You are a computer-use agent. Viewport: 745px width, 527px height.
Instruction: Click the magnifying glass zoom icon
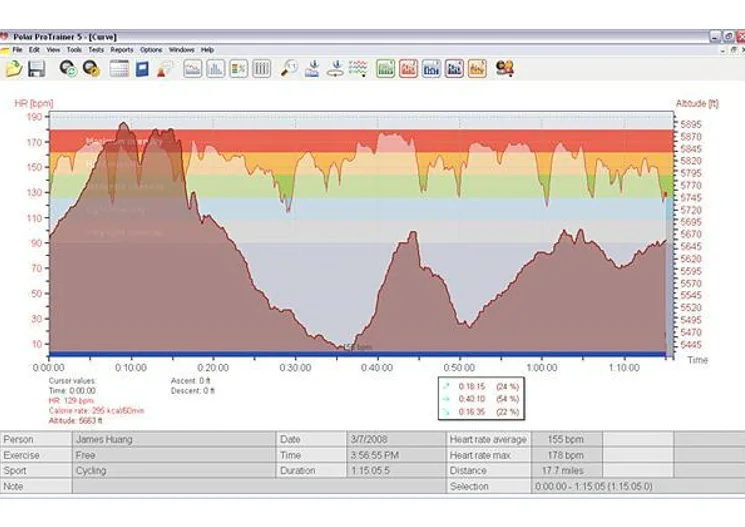coord(289,68)
